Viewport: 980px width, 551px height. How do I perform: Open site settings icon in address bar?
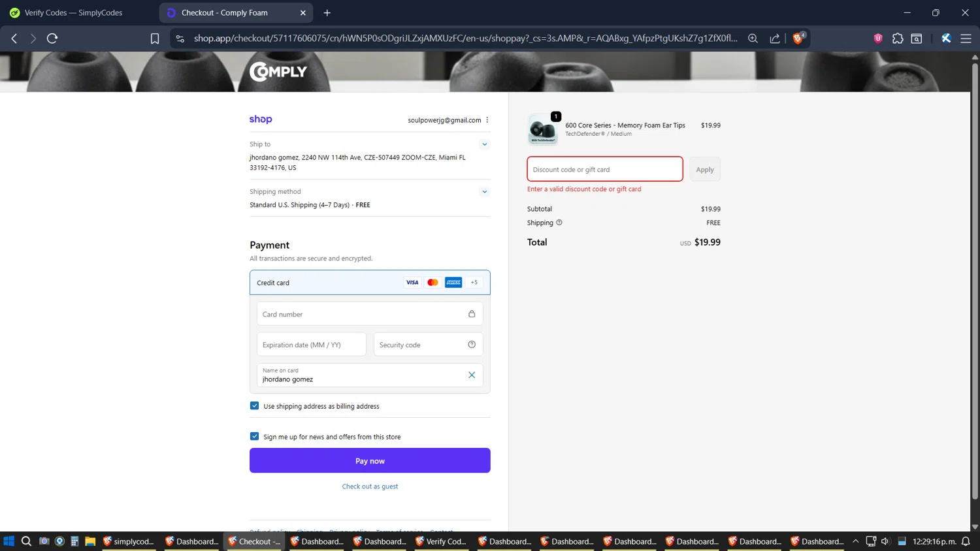point(180,39)
